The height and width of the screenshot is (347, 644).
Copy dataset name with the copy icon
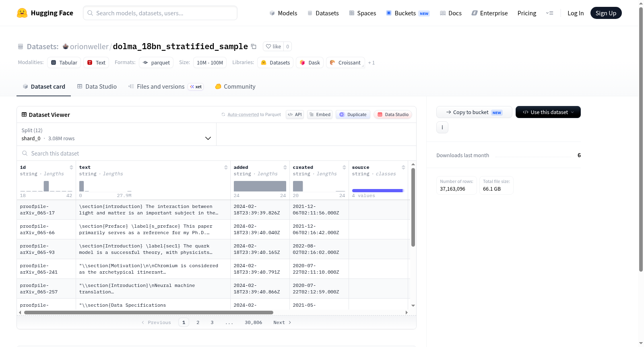point(254,46)
